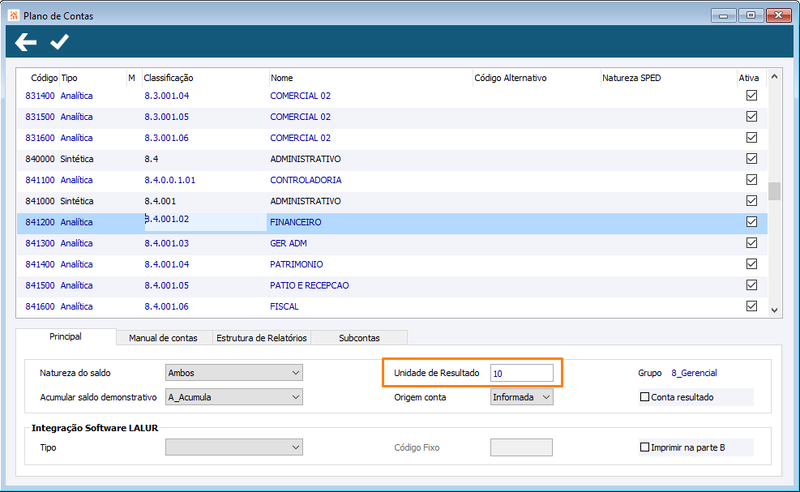Click the vertical scrollbar thumb
Viewport: 800px width, 492px height.
click(774, 191)
